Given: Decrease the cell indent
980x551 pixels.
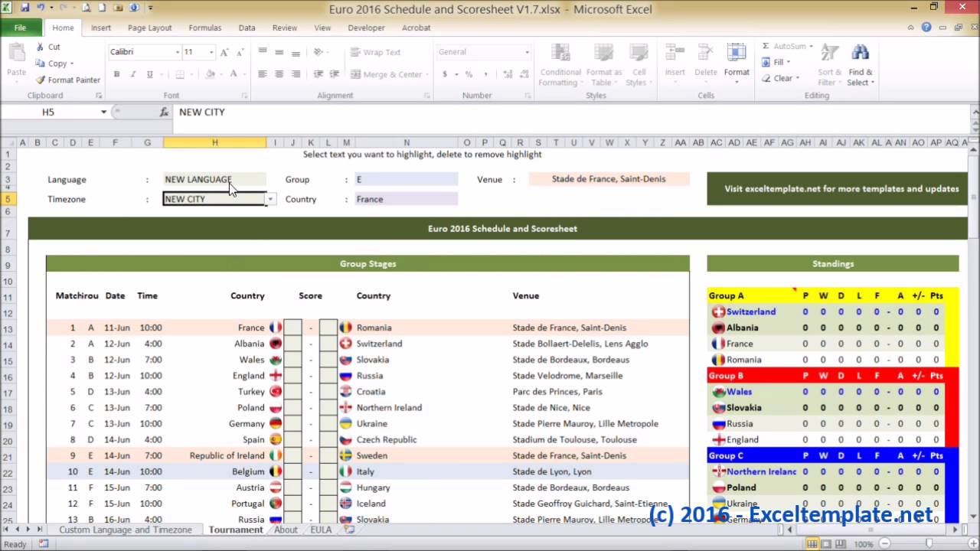Looking at the screenshot, I should click(x=318, y=74).
